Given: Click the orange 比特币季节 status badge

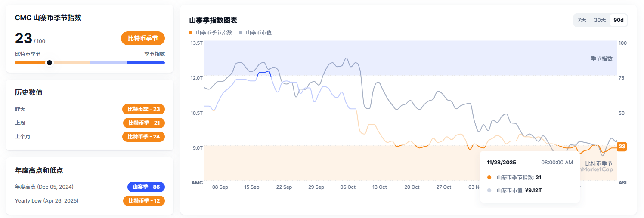Looking at the screenshot, I should [x=143, y=38].
